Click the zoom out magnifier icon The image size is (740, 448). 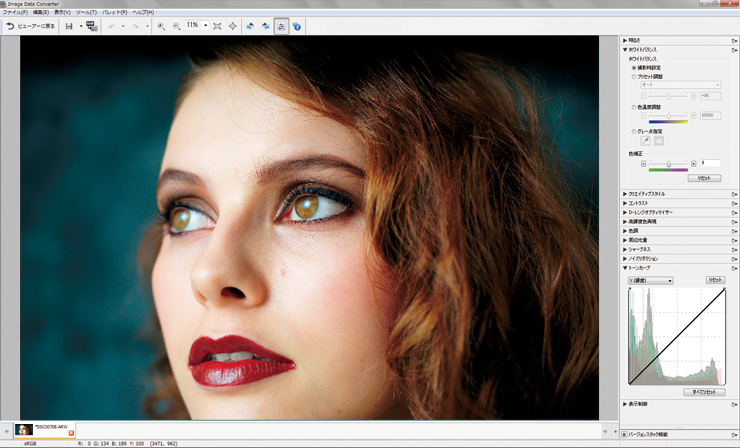point(176,25)
